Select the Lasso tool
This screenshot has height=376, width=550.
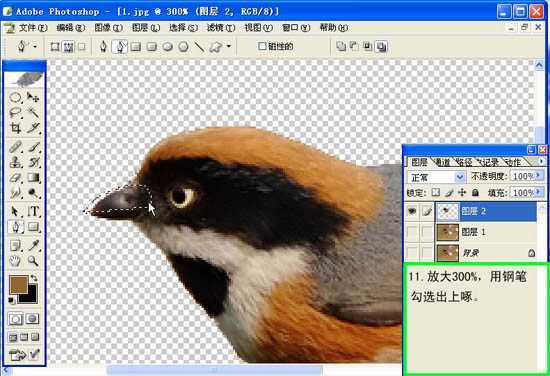click(x=15, y=113)
